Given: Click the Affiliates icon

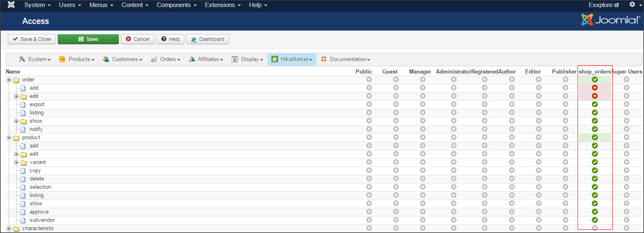Looking at the screenshot, I should click(x=192, y=59).
